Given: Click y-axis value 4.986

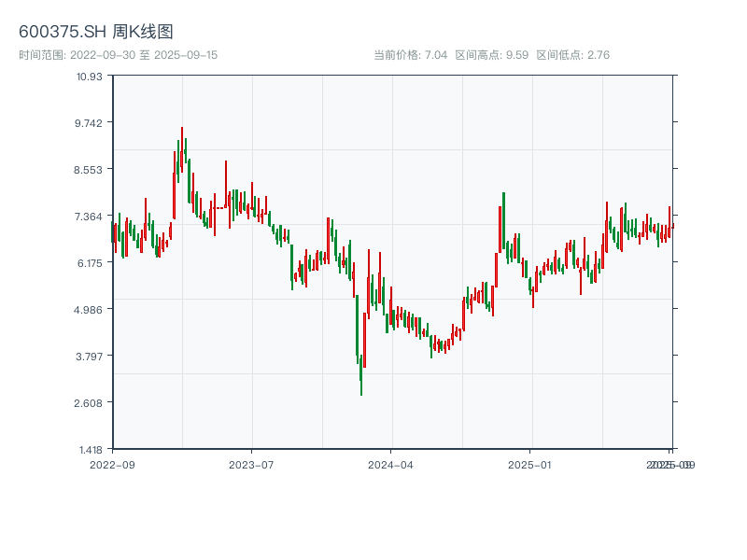Looking at the screenshot, I should [x=88, y=310].
